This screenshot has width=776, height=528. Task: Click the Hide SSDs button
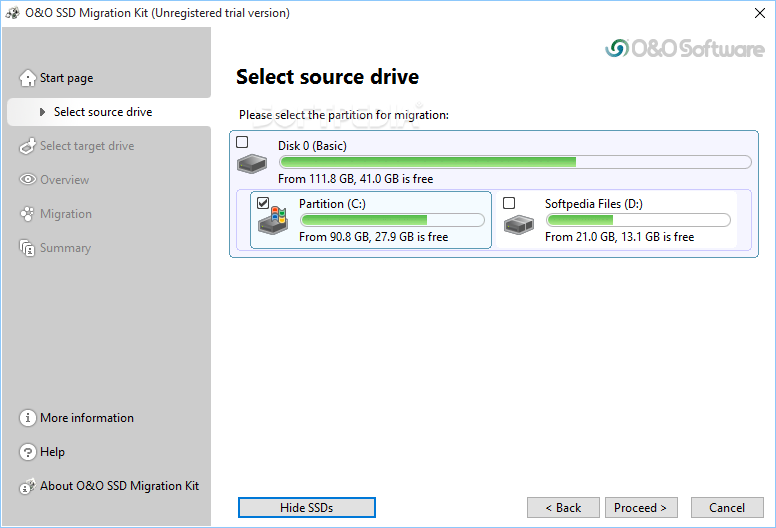click(x=307, y=508)
